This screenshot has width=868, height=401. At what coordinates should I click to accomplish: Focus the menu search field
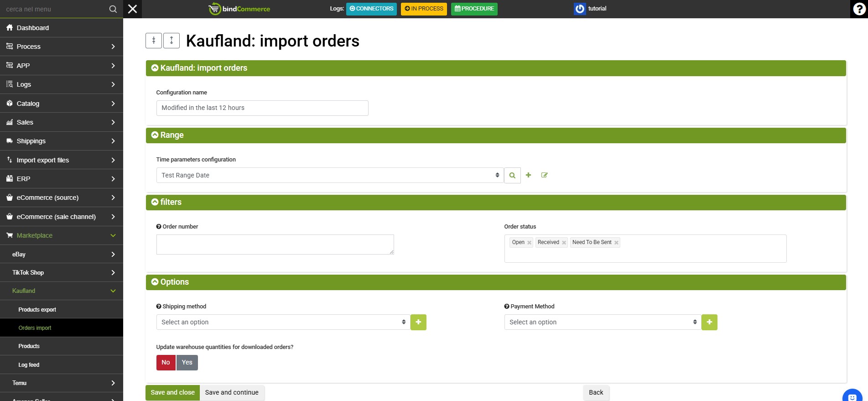coord(55,9)
